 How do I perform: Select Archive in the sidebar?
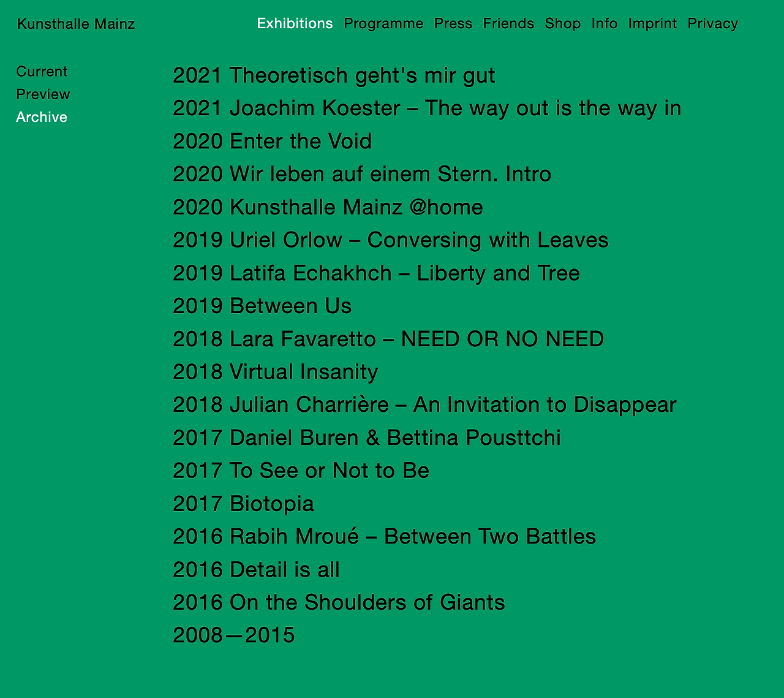42,117
